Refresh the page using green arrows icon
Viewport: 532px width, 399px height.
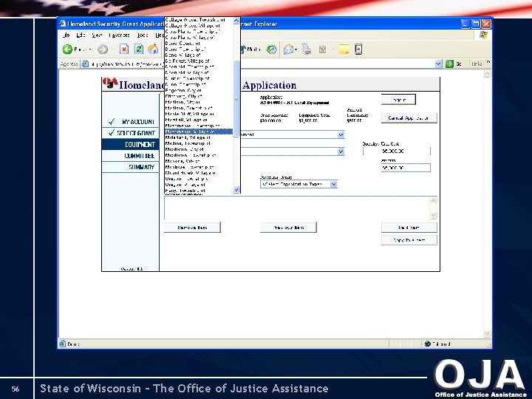click(x=139, y=50)
